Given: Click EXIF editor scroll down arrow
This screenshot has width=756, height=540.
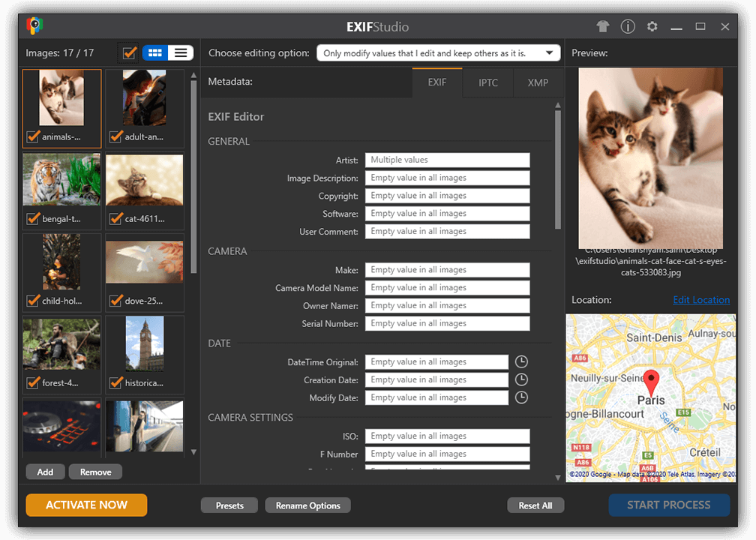Looking at the screenshot, I should pos(558,478).
